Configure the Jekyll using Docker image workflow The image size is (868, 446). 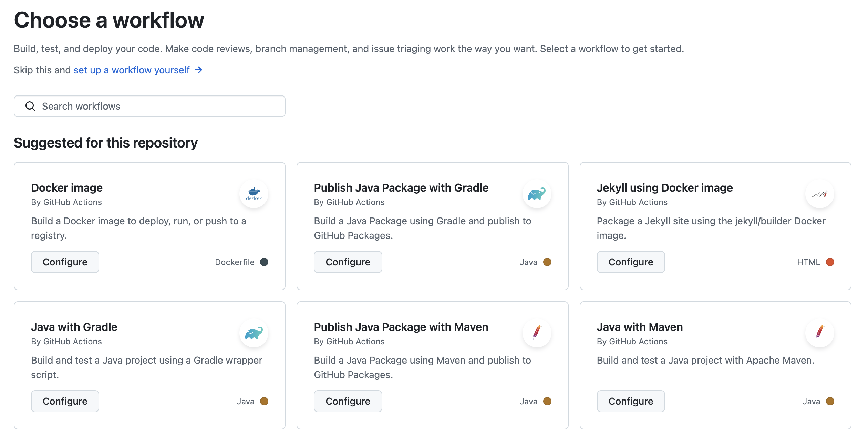click(630, 262)
